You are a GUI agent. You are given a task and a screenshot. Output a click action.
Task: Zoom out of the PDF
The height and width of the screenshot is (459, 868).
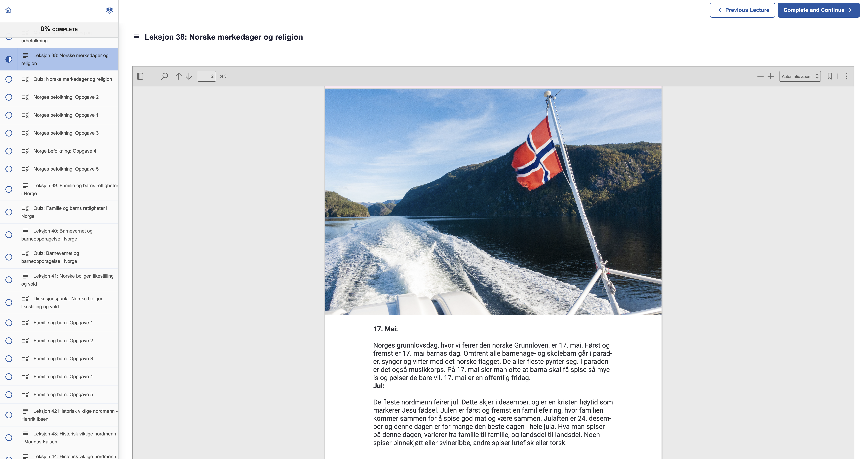760,76
